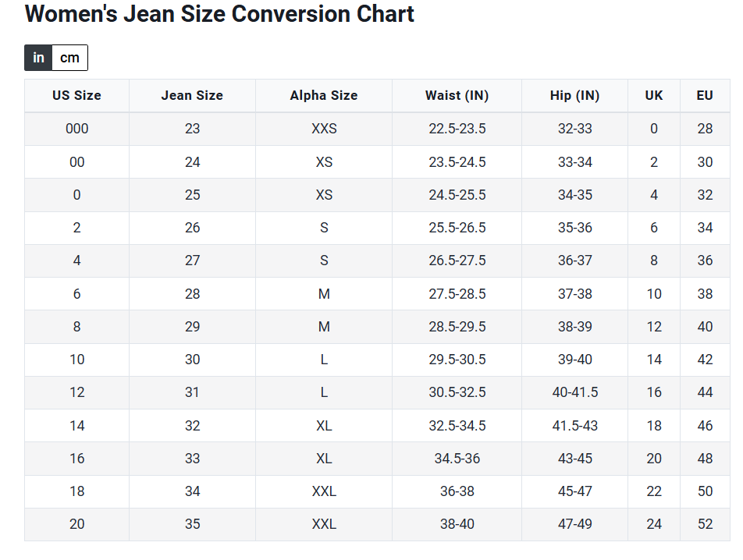Click the waist 38-40 cell
The height and width of the screenshot is (560, 743).
[x=457, y=524]
